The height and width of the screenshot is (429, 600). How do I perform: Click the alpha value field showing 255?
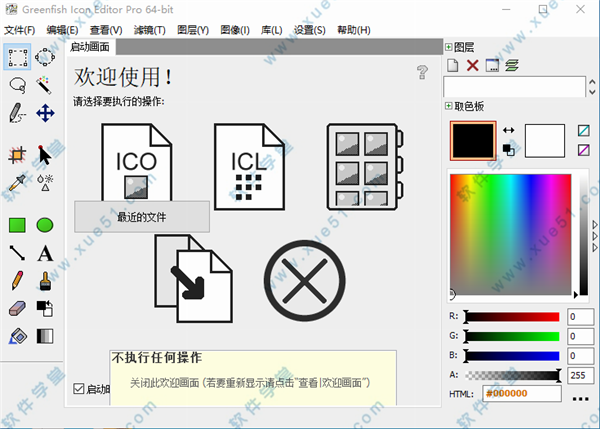tap(580, 375)
